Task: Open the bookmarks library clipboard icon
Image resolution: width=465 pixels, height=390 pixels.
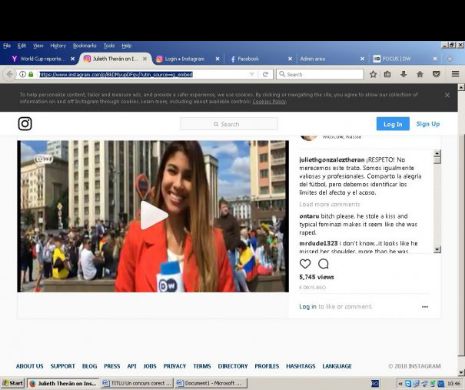Action: click(387, 74)
